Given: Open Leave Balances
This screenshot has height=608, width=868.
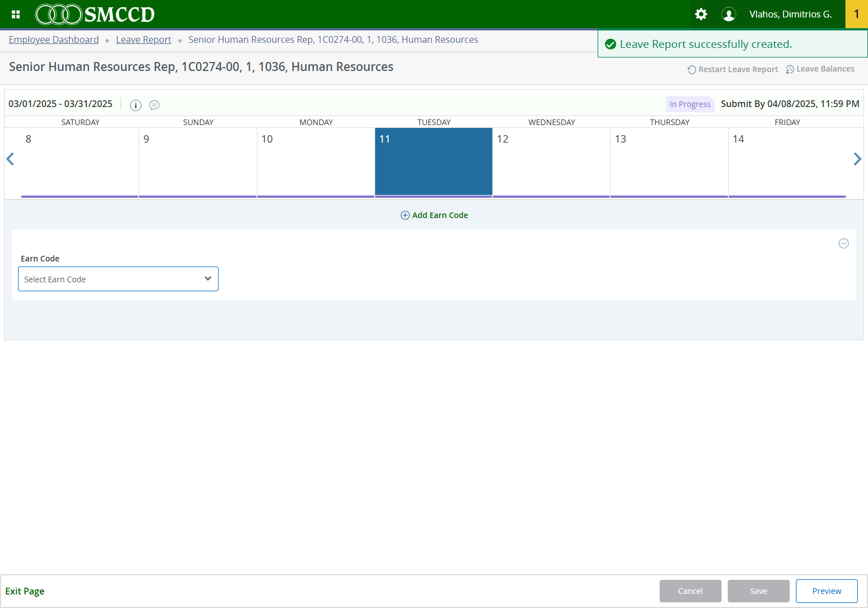Looking at the screenshot, I should (820, 69).
